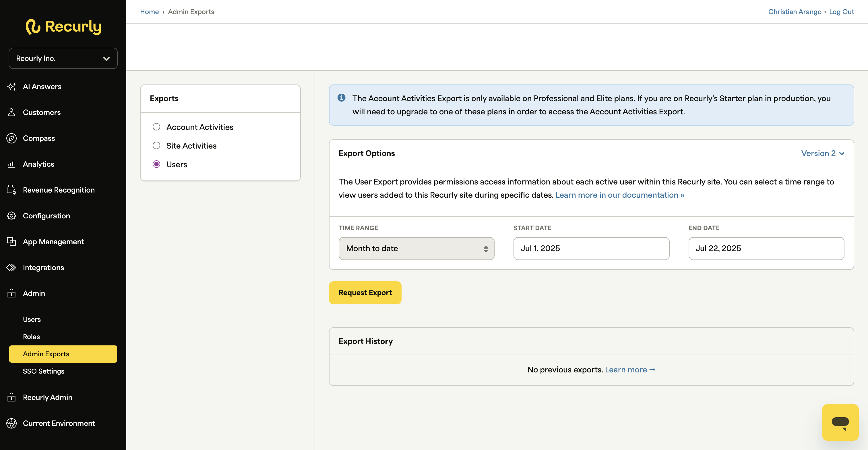Select the Site Activities export option
The width and height of the screenshot is (868, 450).
[x=156, y=145]
